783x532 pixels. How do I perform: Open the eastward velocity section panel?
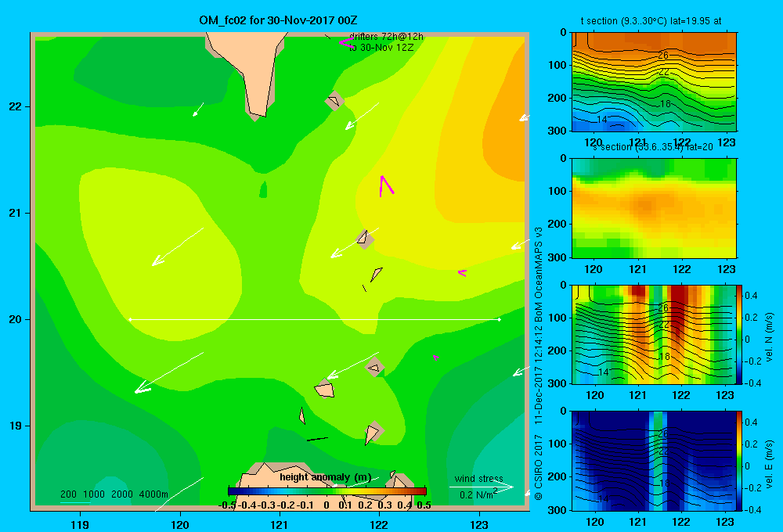[654, 461]
